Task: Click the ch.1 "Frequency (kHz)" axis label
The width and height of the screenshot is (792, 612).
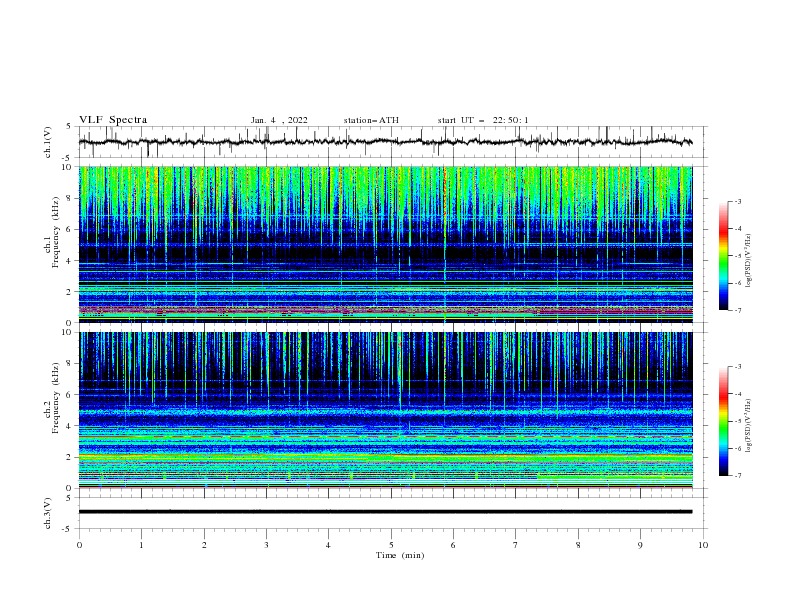Action: tap(56, 232)
